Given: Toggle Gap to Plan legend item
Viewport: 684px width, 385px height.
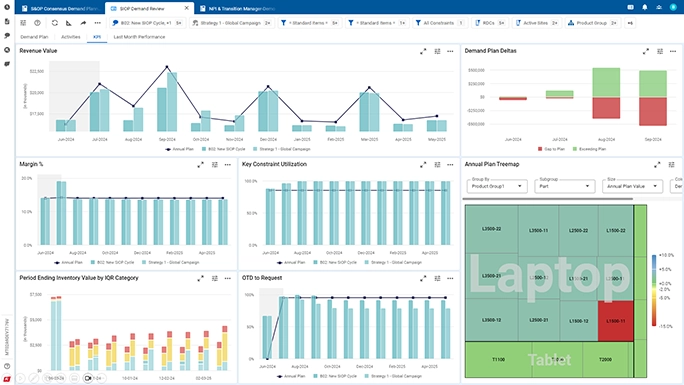Looking at the screenshot, I should tap(551, 149).
